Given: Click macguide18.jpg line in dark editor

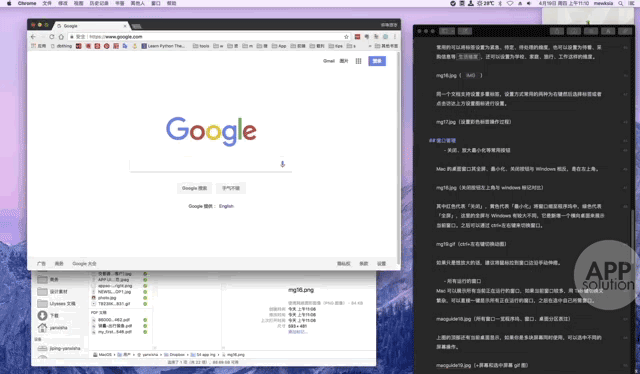Looking at the screenshot, I should (503, 319).
